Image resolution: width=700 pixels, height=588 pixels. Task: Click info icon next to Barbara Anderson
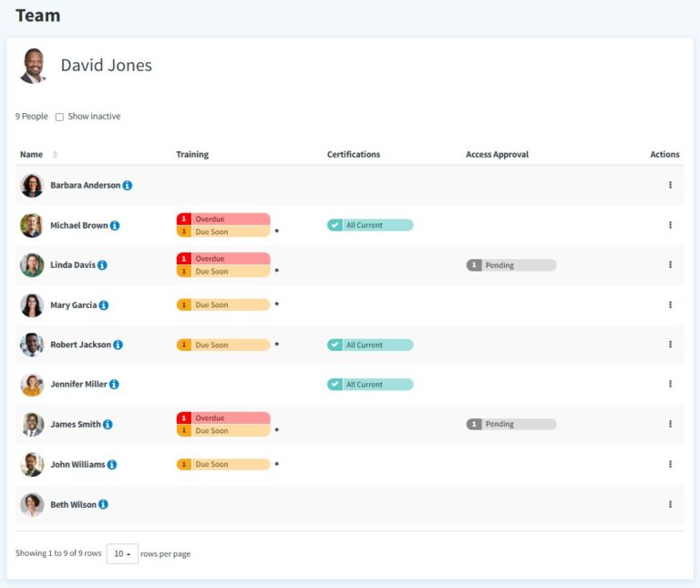click(x=128, y=186)
